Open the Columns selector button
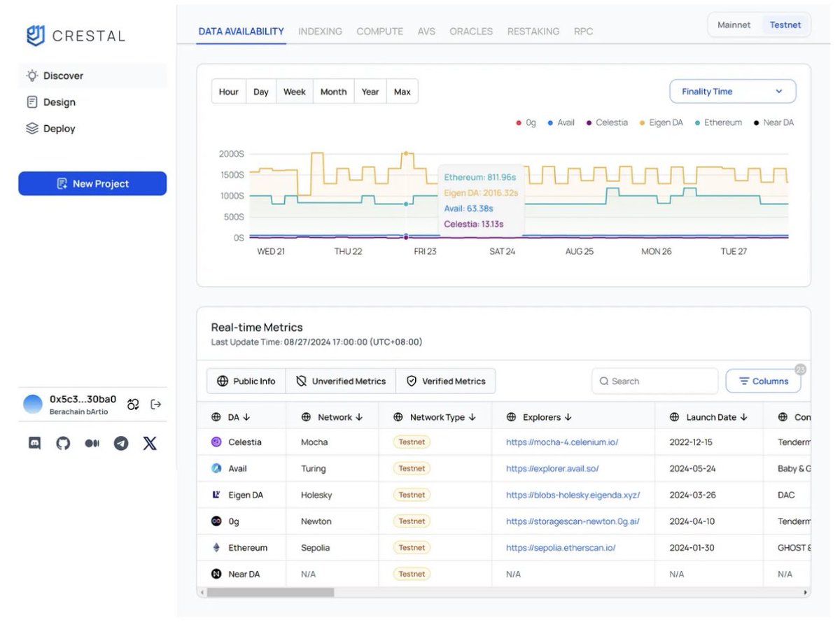 pos(763,381)
